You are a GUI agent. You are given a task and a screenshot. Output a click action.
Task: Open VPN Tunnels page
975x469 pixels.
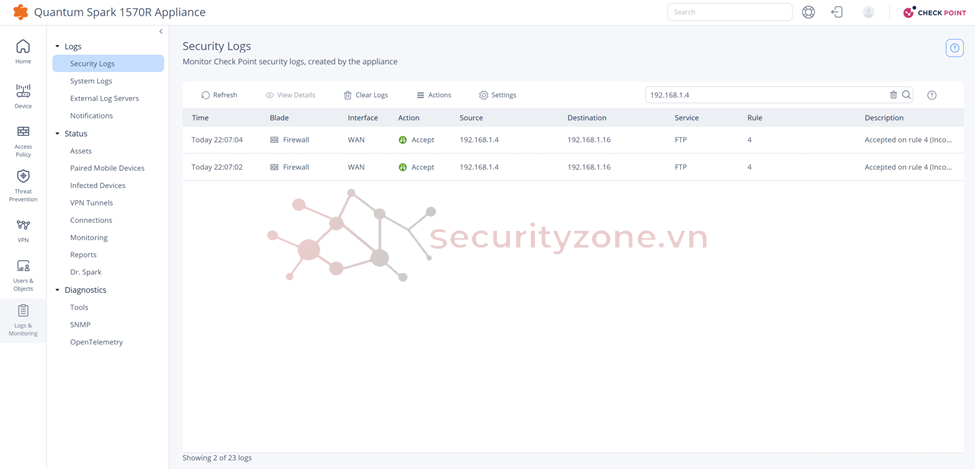point(91,203)
